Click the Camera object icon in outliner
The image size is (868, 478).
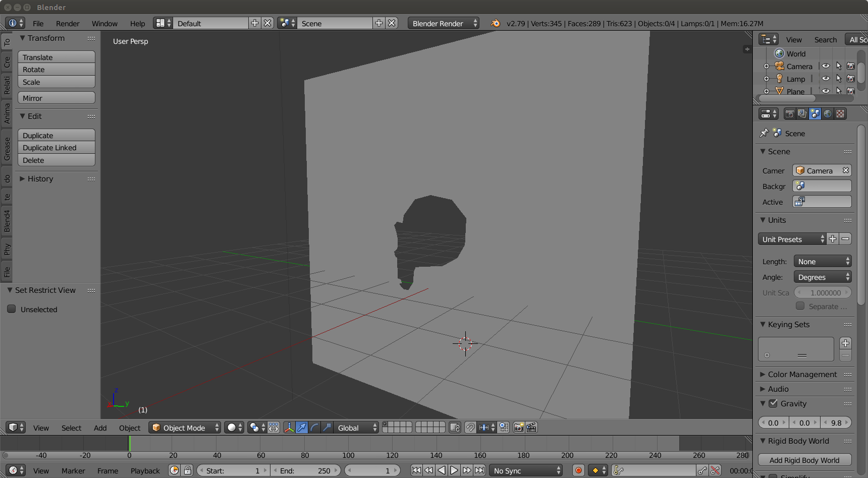(x=780, y=66)
